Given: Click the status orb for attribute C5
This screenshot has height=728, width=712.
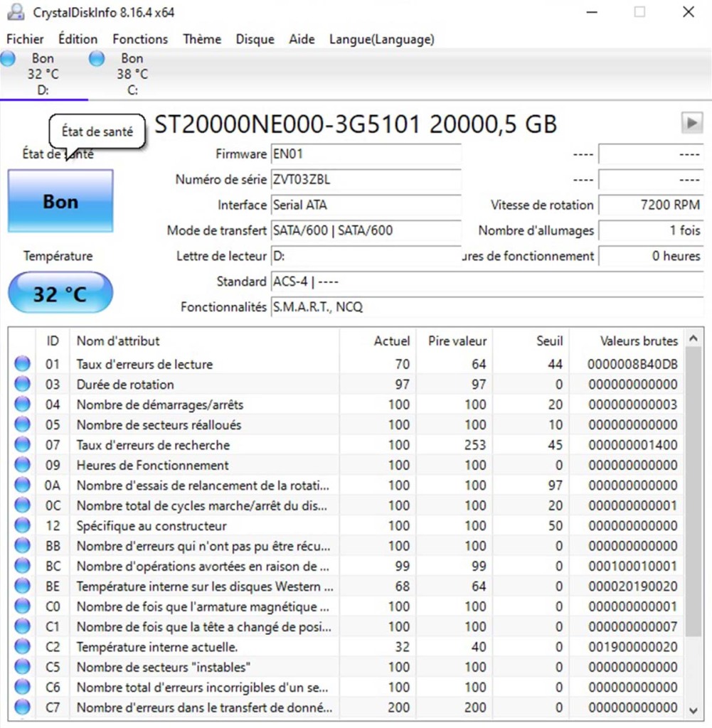Looking at the screenshot, I should coord(22,667).
